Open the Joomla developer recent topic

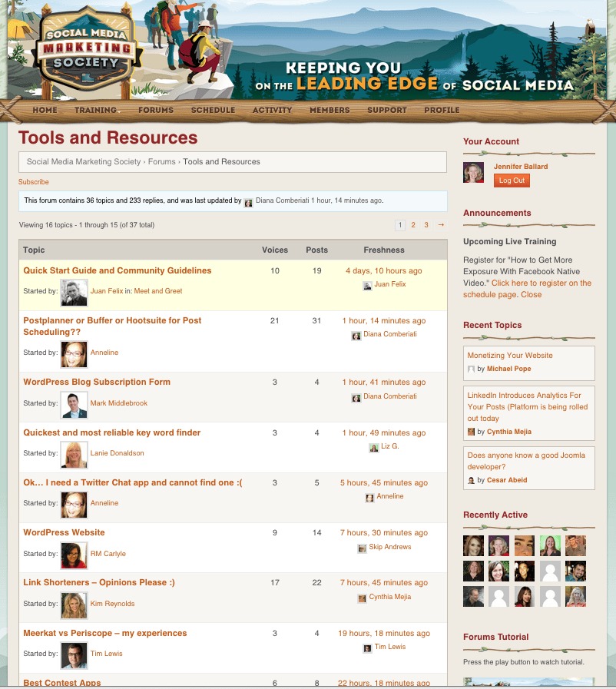click(x=526, y=461)
